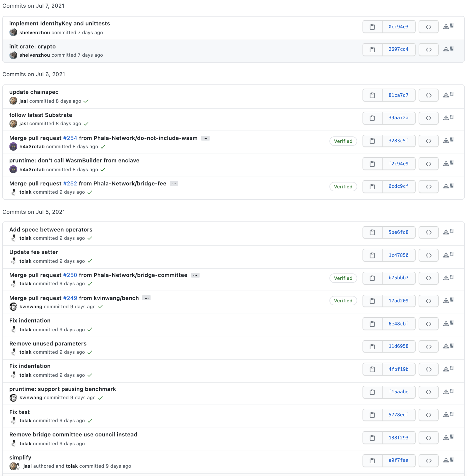Open 'Add spece between operators' commit
This screenshot has height=476, width=467.
tap(51, 230)
